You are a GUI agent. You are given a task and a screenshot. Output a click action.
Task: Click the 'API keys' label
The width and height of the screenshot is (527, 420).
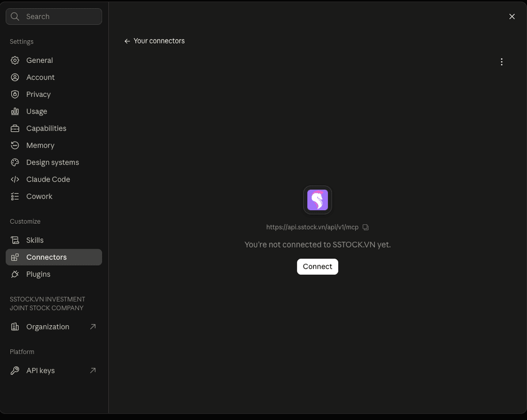(x=41, y=370)
